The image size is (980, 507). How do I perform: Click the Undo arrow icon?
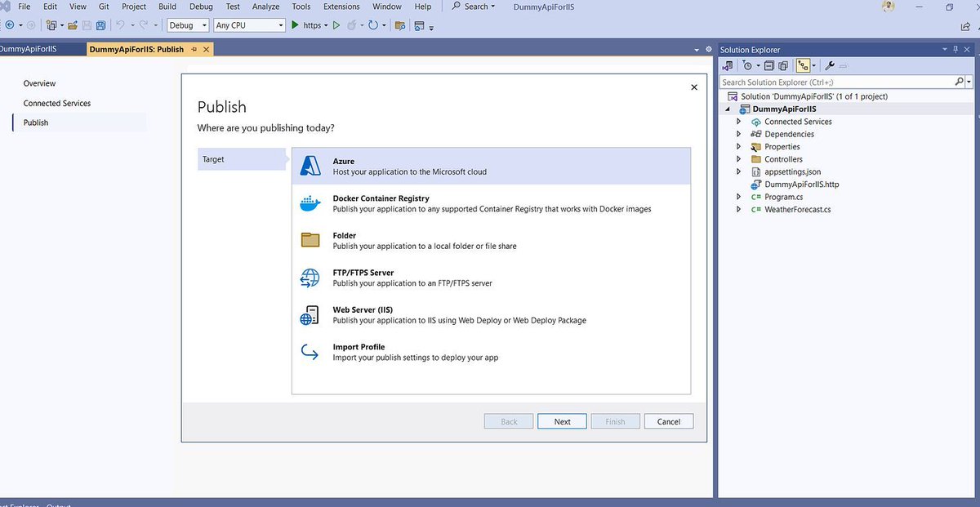(120, 25)
